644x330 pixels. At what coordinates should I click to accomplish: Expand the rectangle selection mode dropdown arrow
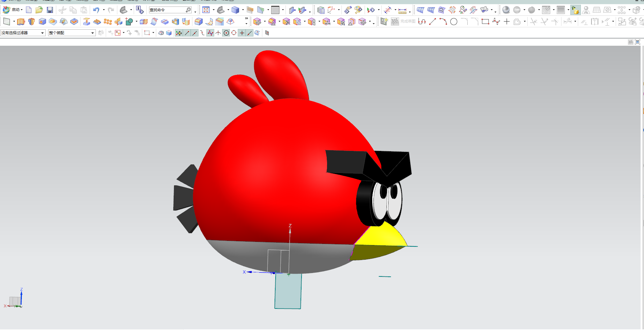click(x=153, y=33)
